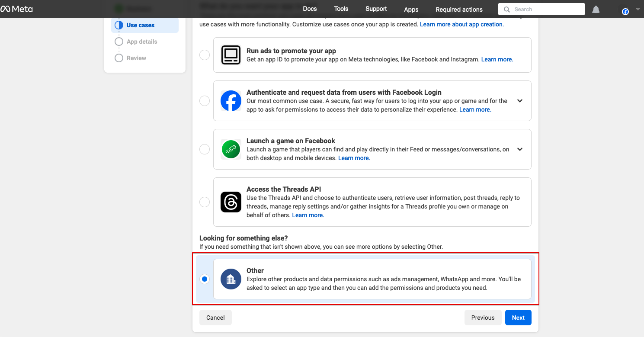The image size is (644, 337).
Task: Open the notifications bell
Action: pos(596,9)
